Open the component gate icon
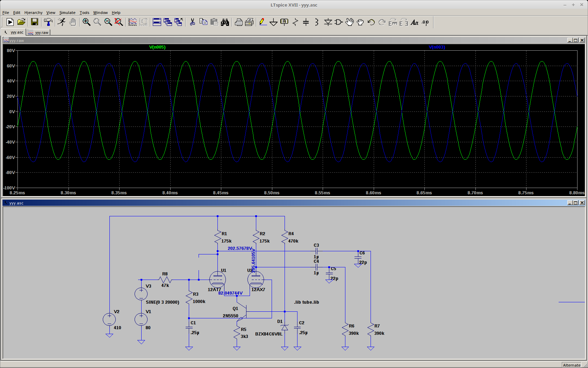This screenshot has width=588, height=368. (x=338, y=22)
